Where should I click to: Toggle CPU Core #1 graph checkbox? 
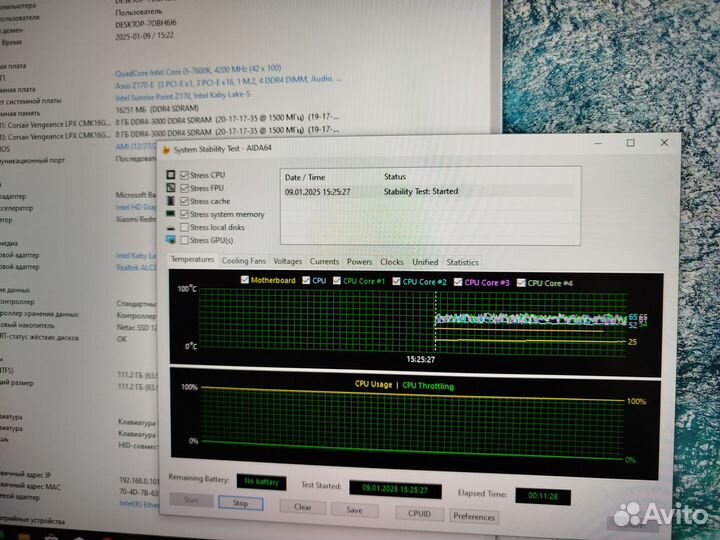[x=337, y=281]
